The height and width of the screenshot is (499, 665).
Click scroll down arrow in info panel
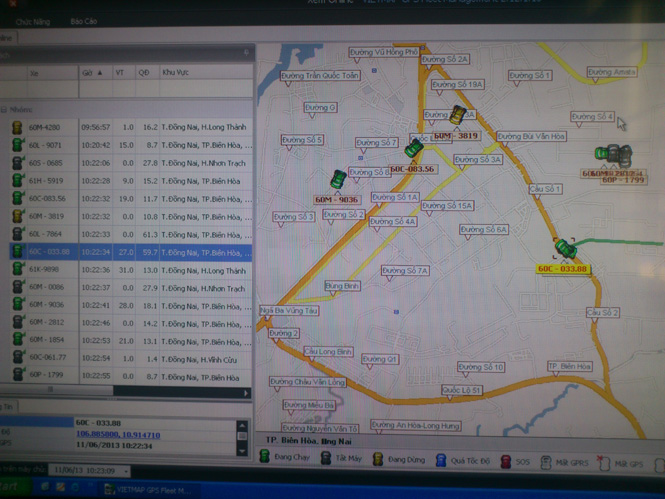coord(241,444)
